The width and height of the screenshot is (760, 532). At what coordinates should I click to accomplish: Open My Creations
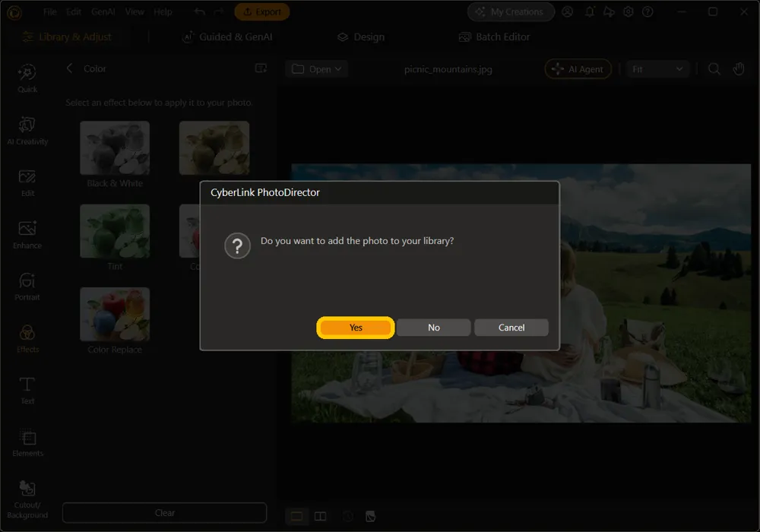511,11
